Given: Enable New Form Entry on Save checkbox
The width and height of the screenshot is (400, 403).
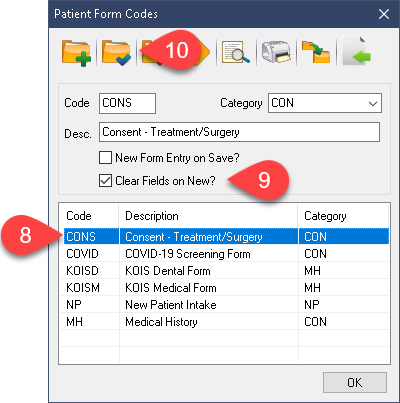Looking at the screenshot, I should click(x=105, y=157).
